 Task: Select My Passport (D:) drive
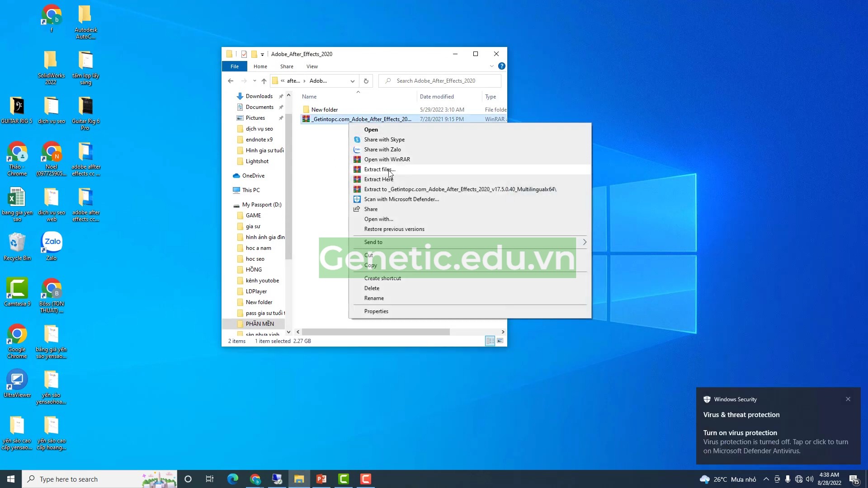tap(262, 205)
